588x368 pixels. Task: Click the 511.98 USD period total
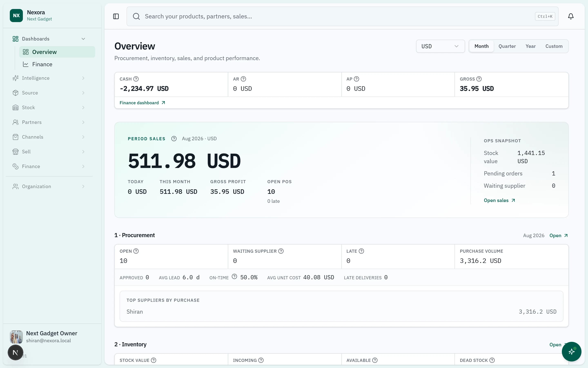(x=184, y=161)
